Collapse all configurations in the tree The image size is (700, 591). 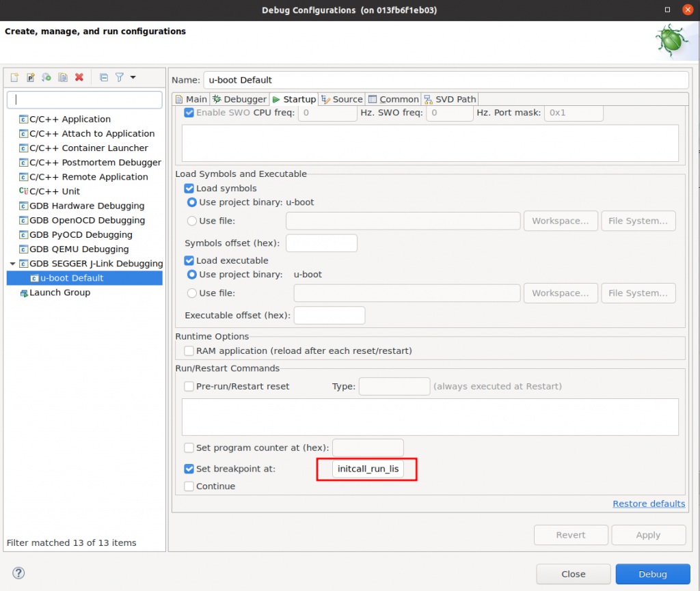coord(104,77)
